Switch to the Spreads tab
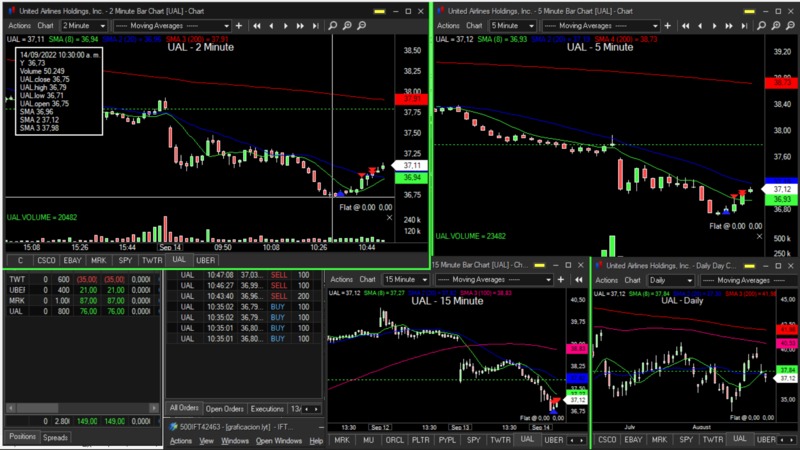Viewport: 800px width, 450px height. tap(56, 437)
